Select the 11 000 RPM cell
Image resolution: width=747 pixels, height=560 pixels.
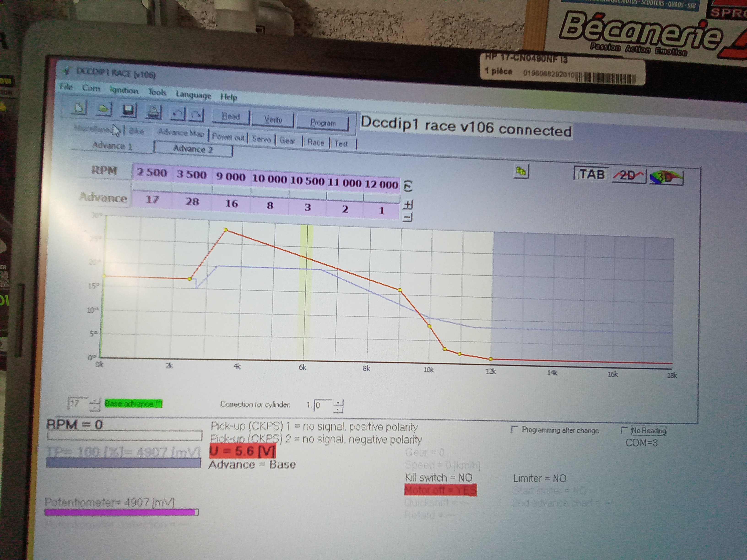[344, 183]
